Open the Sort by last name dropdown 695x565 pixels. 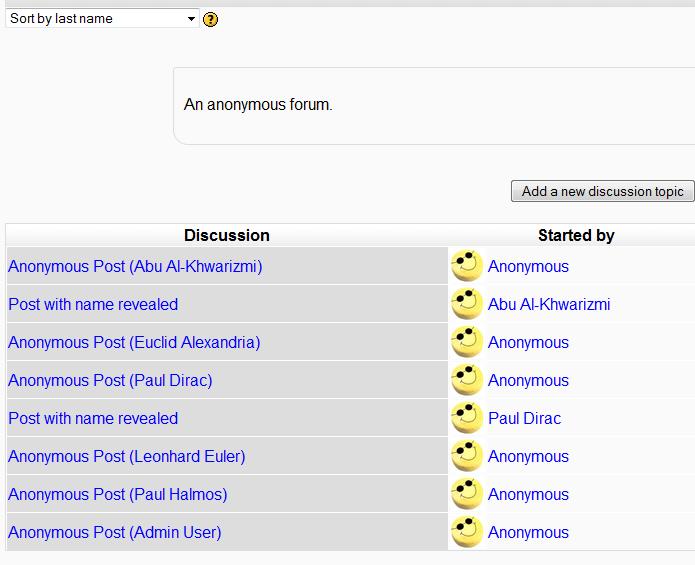[102, 19]
